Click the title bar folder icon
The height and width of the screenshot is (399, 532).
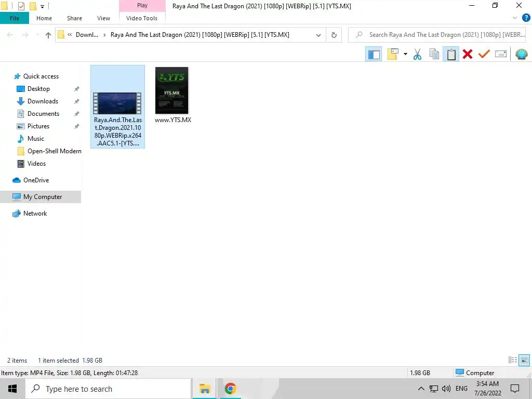[4, 6]
